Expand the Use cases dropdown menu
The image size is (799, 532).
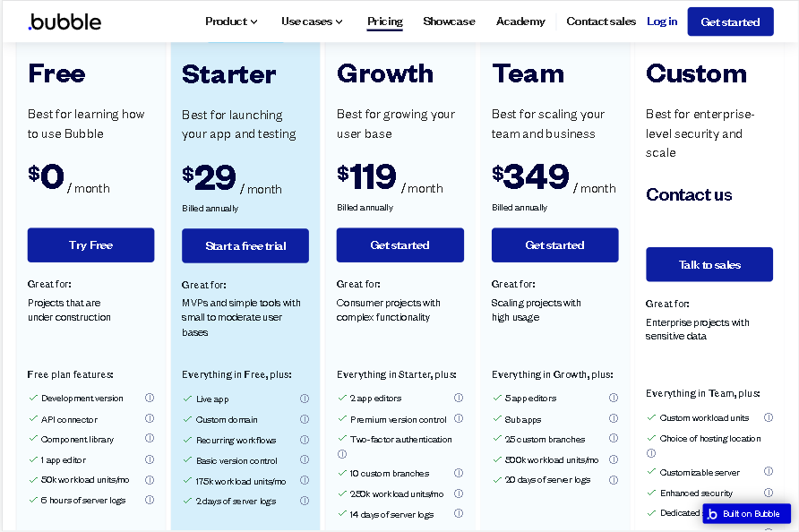(312, 21)
